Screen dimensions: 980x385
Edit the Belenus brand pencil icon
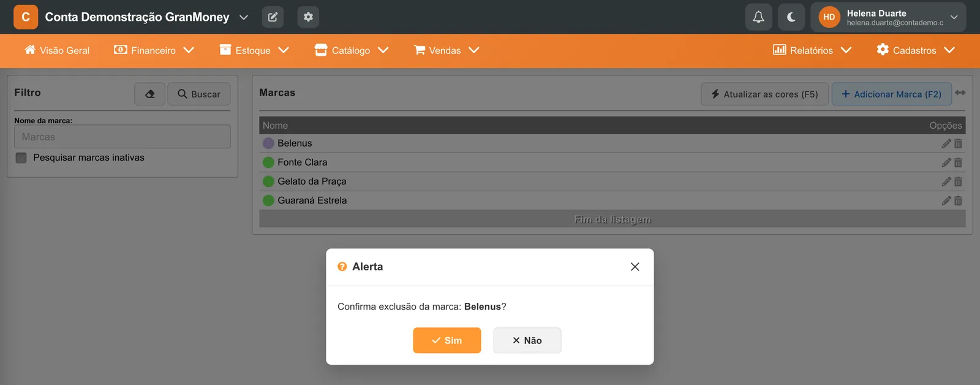click(946, 143)
